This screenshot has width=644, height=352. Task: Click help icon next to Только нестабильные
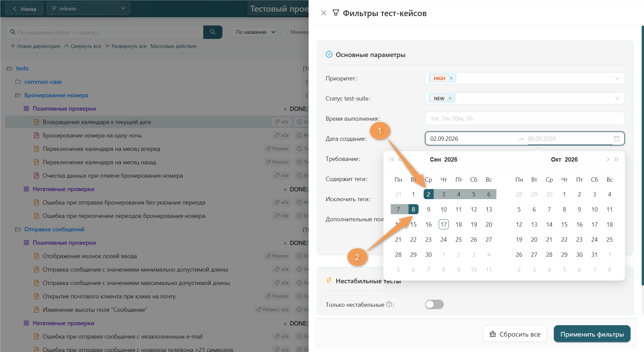[389, 304]
